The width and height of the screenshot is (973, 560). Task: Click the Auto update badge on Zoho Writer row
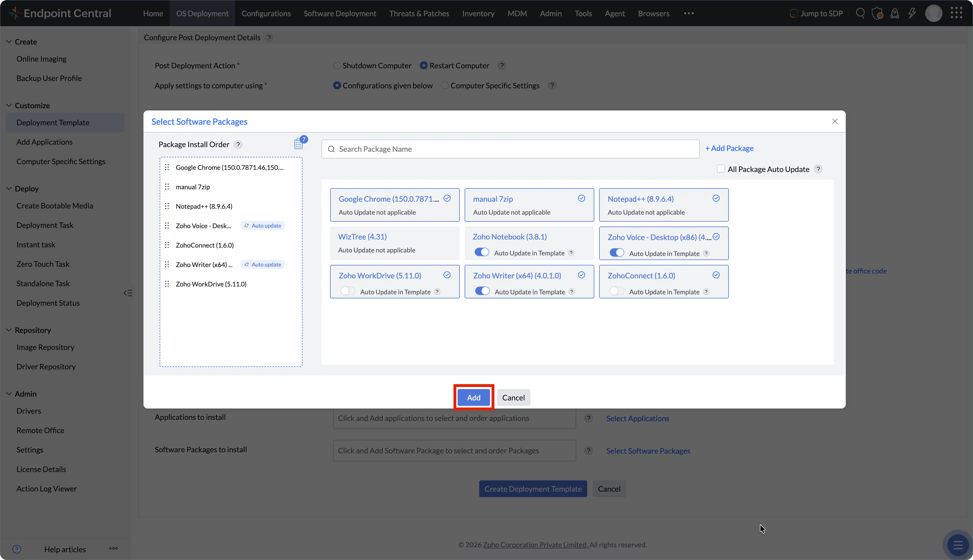coord(263,265)
